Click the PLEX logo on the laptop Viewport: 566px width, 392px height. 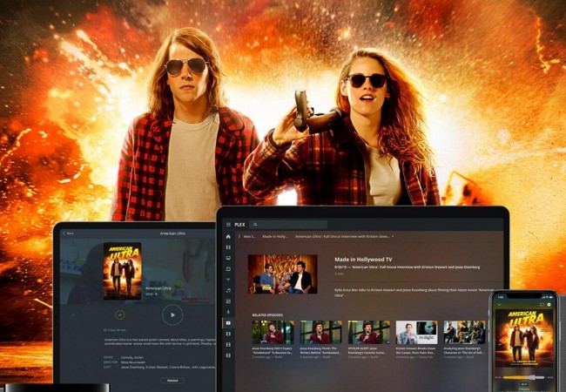click(x=239, y=225)
